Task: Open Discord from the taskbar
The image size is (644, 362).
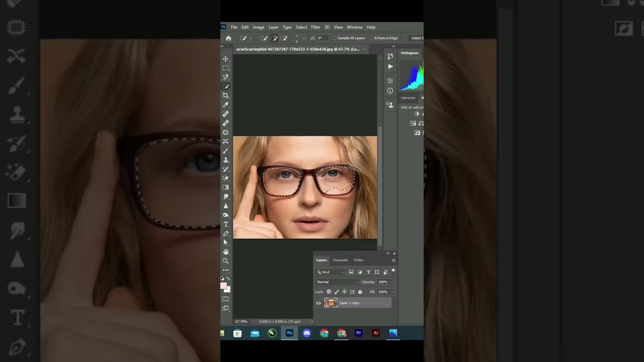Action: (x=307, y=333)
